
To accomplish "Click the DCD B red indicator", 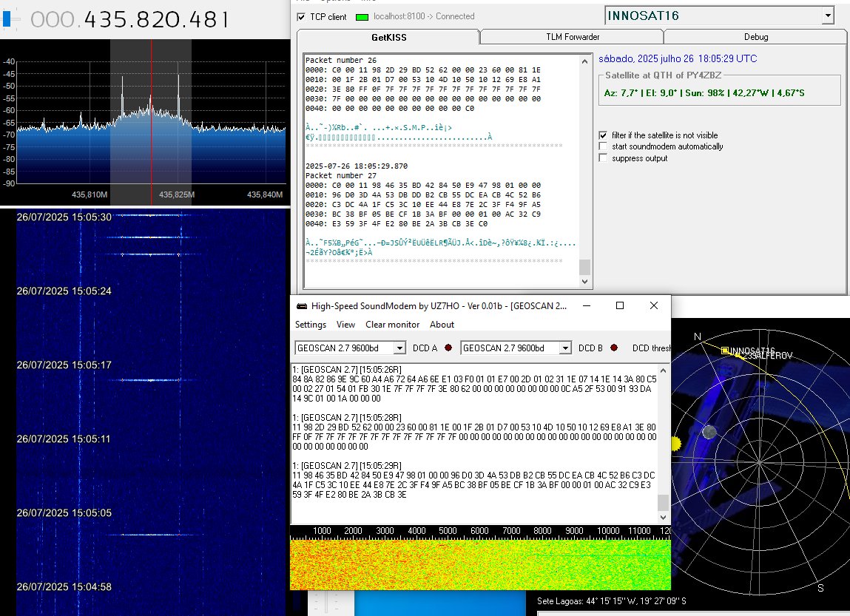I will [614, 348].
